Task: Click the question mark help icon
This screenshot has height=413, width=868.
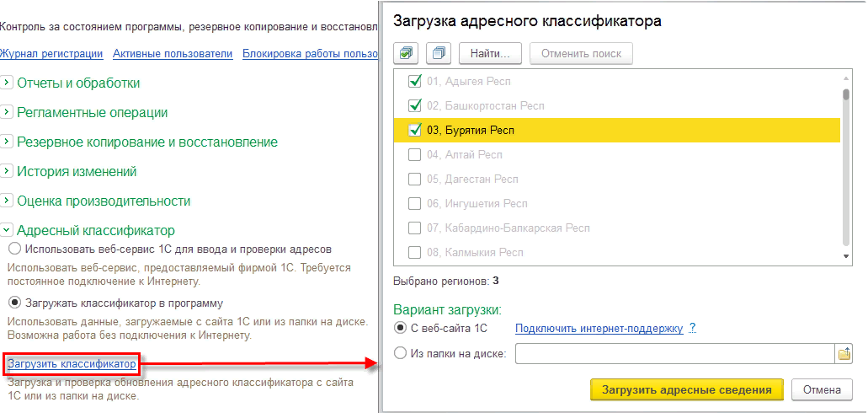Action: (x=692, y=329)
